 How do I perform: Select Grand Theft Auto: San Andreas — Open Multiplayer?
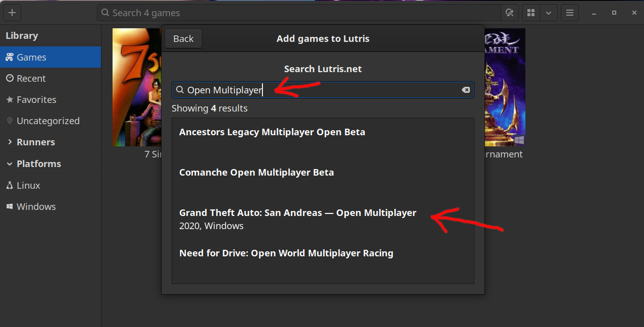323,220
